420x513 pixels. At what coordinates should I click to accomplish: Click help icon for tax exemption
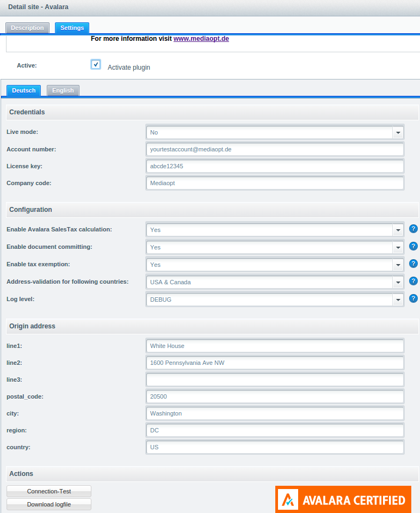click(x=413, y=264)
